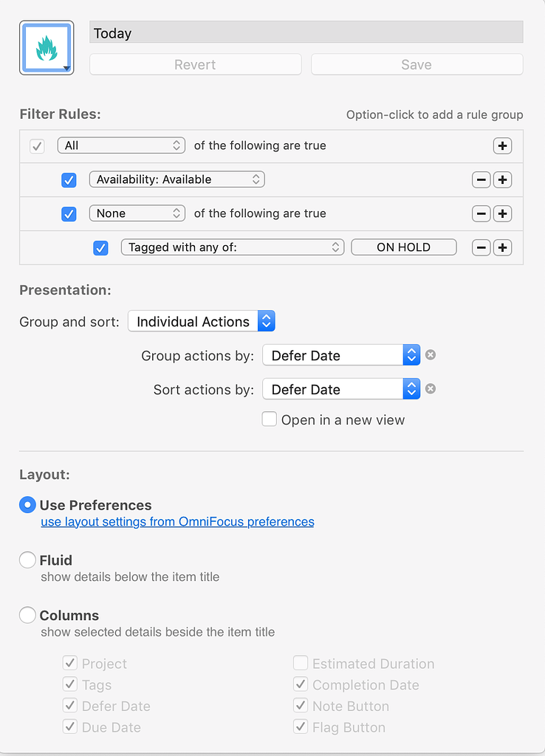Disable the Availability: Available rule checkbox
The height and width of the screenshot is (756, 545).
point(69,179)
